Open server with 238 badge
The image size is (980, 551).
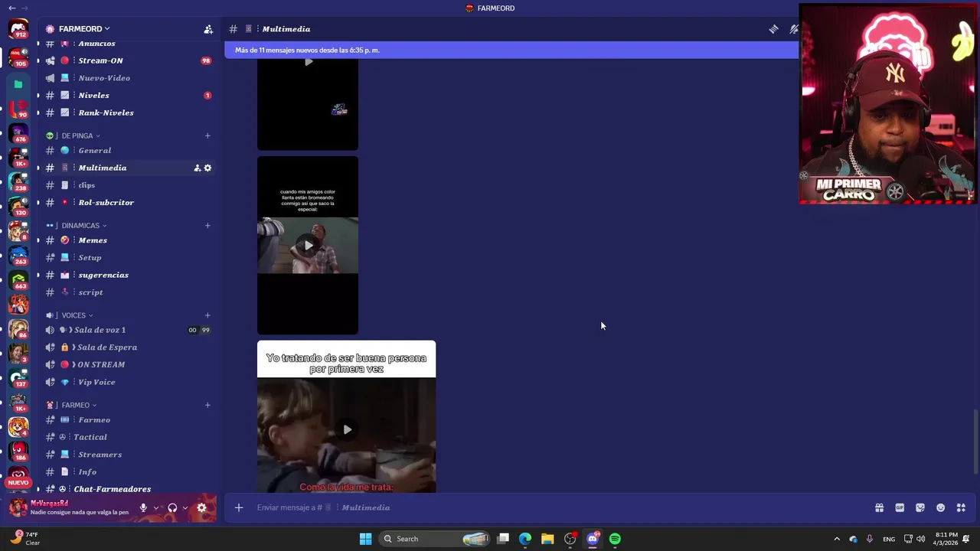coord(18,182)
